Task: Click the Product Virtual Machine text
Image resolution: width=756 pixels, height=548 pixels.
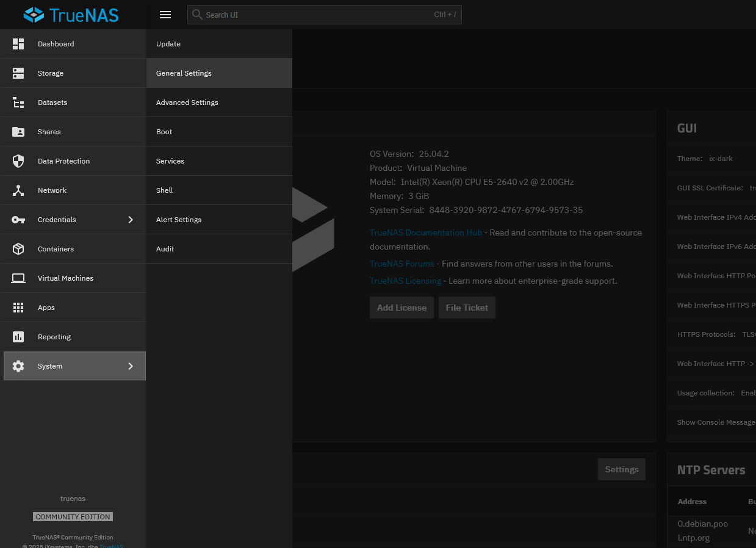Action: 418,168
